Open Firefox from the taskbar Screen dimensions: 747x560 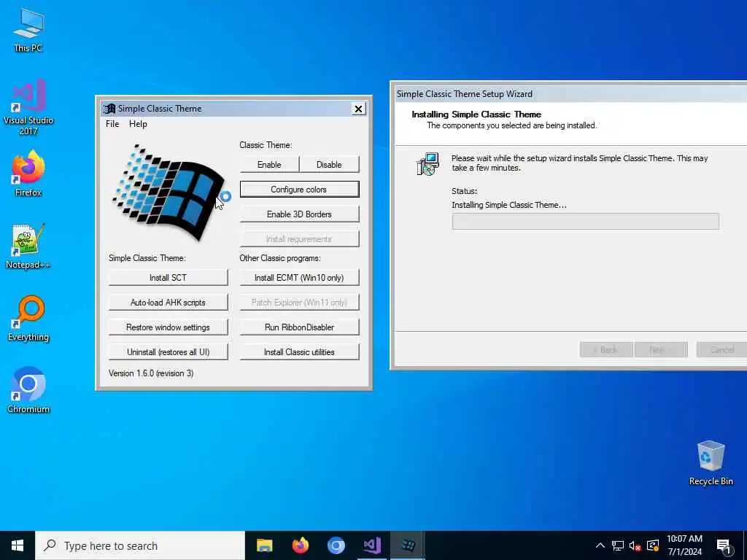pyautogui.click(x=300, y=545)
